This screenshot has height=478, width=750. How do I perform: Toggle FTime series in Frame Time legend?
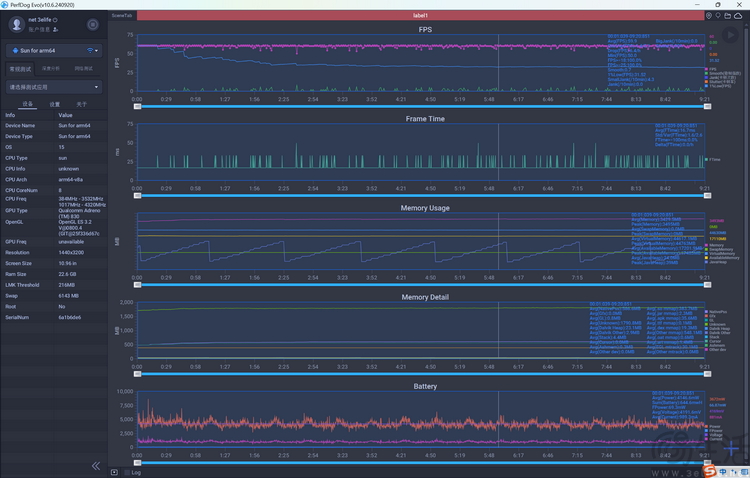712,159
